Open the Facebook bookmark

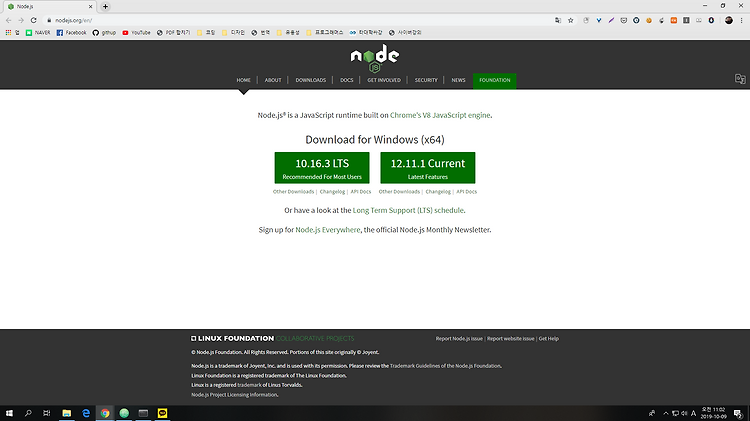click(71, 33)
